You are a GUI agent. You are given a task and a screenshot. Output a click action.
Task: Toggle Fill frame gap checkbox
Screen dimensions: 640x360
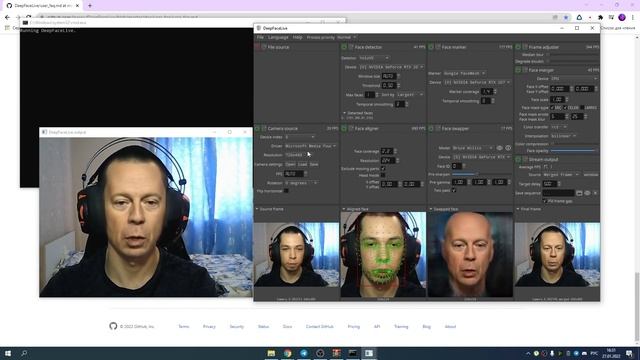(x=545, y=201)
